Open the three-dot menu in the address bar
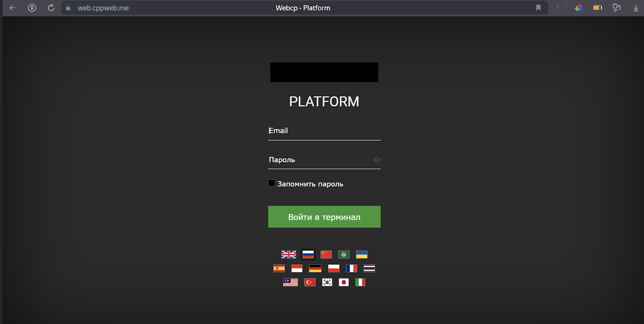644x324 pixels. click(x=557, y=8)
